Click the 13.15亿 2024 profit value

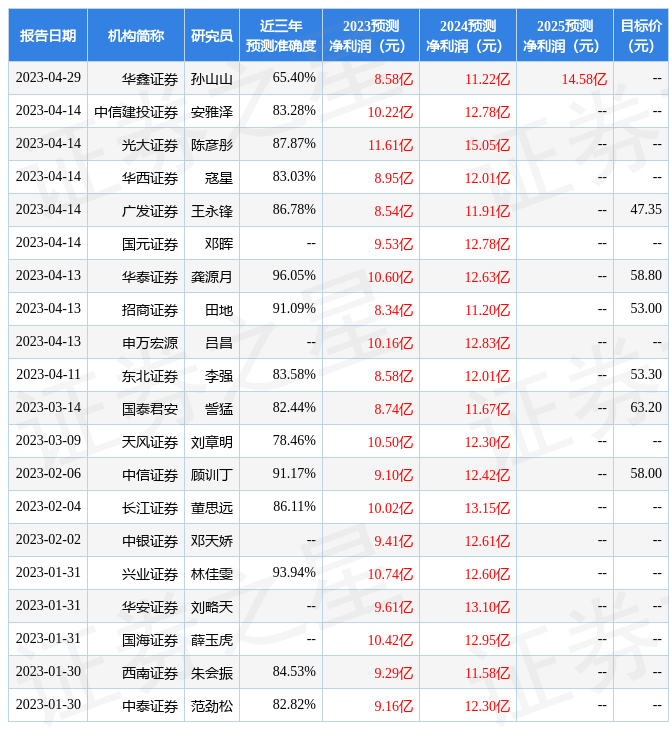click(487, 509)
